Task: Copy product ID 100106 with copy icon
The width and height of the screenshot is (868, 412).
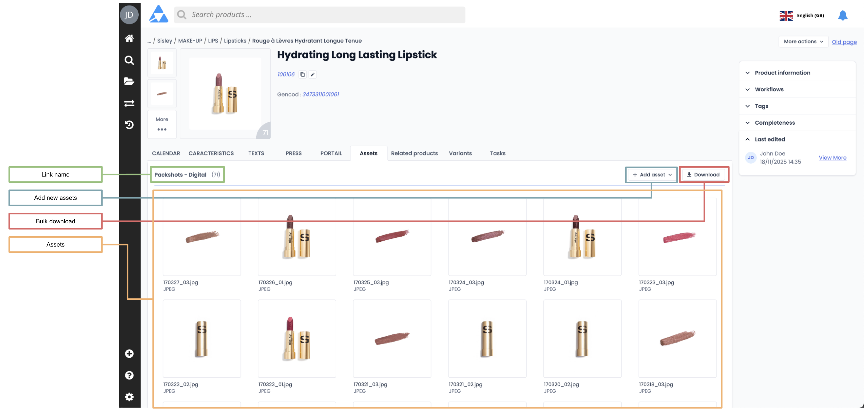Action: pos(302,74)
